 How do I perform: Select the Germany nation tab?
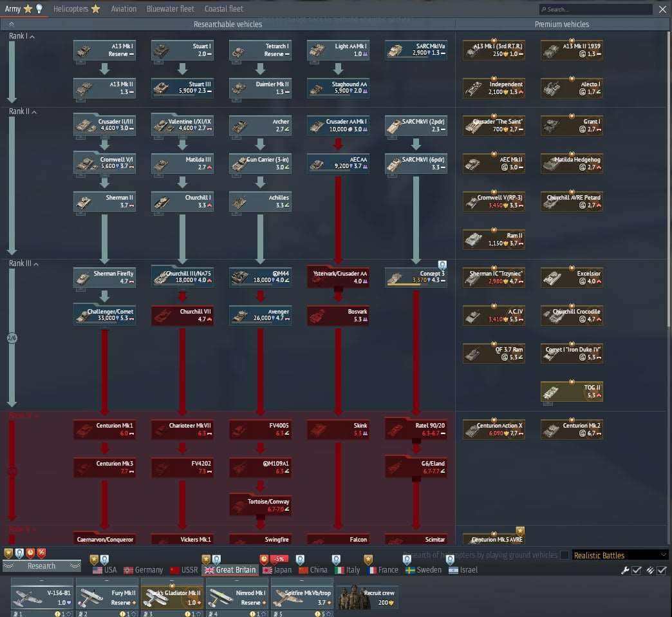click(x=143, y=570)
